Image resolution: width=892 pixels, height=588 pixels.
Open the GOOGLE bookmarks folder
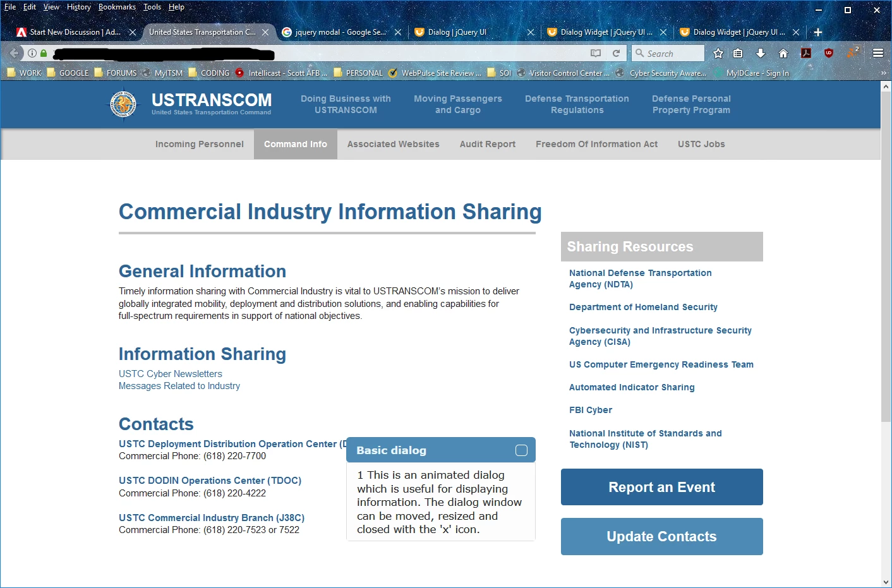click(x=68, y=73)
